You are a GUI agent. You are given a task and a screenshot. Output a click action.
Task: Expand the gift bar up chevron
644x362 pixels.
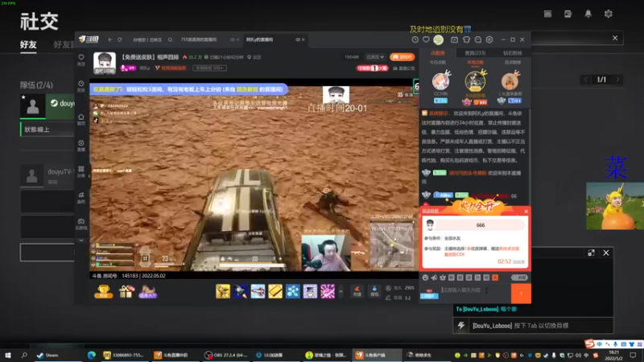pos(341,291)
